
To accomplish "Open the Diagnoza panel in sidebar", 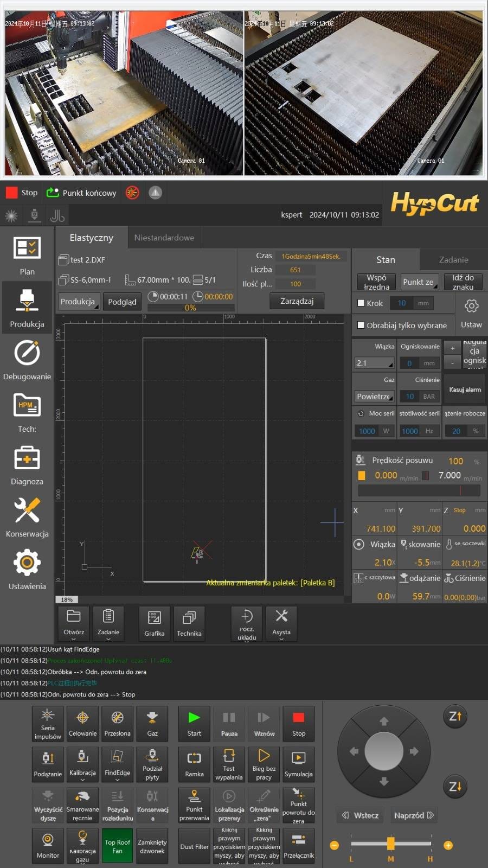I will click(x=27, y=465).
